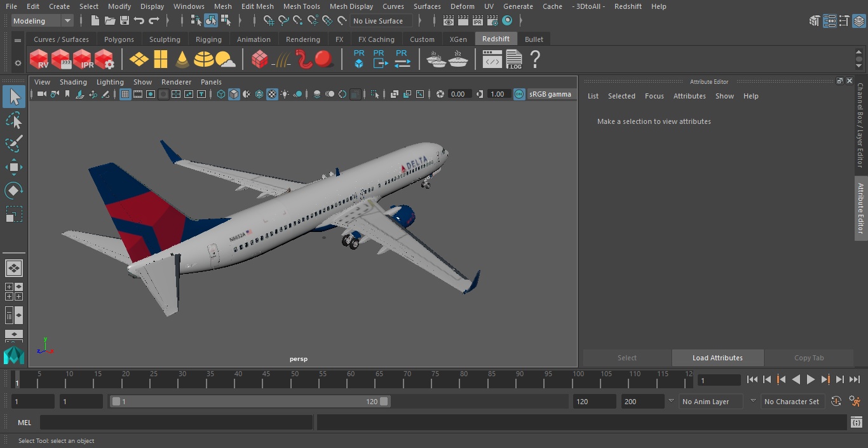Choose the Rotate tool in toolbox
The image size is (868, 448).
click(x=14, y=191)
